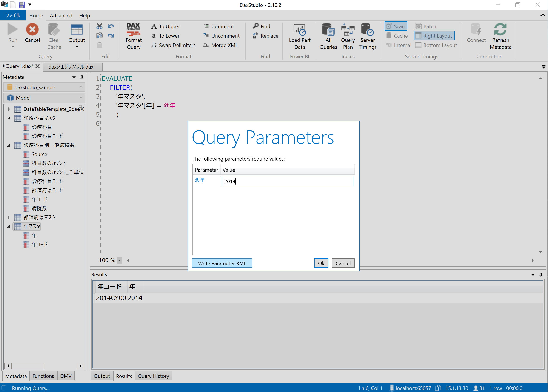Click the @年 parameter value field

[287, 181]
